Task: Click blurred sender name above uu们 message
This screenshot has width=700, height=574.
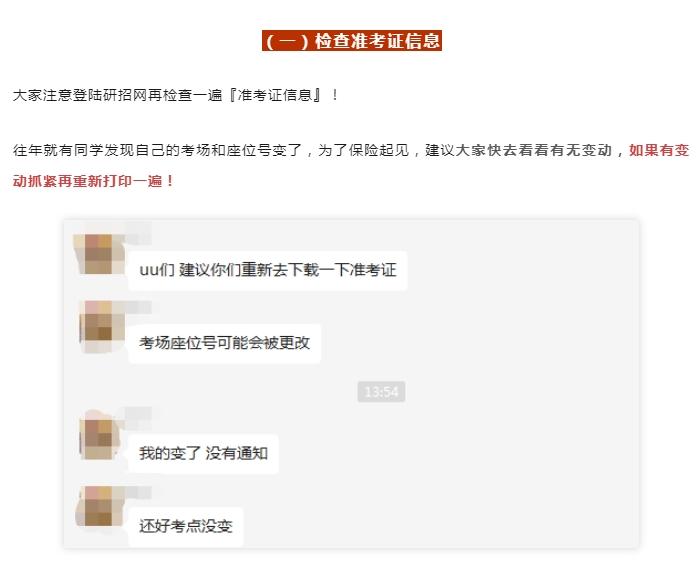Action: [x=138, y=233]
